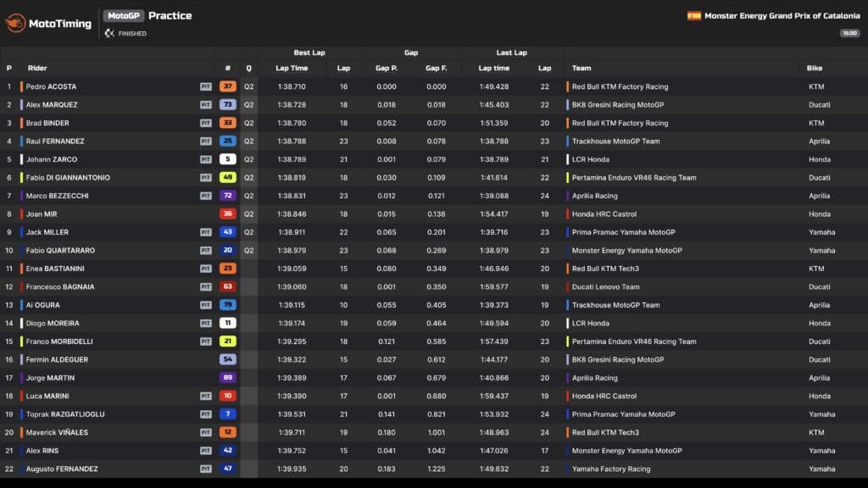Viewport: 868px width, 488px height.
Task: Click number 72 badge for Bezzecchi
Action: click(227, 196)
